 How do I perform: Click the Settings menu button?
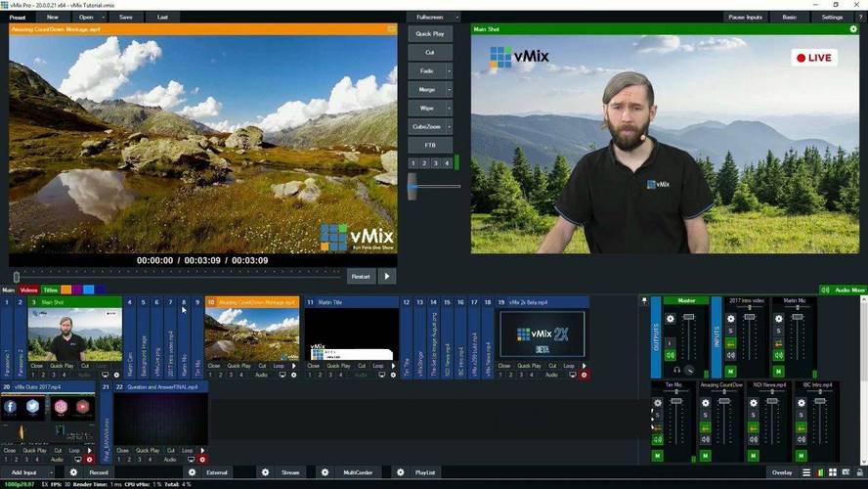(x=832, y=18)
